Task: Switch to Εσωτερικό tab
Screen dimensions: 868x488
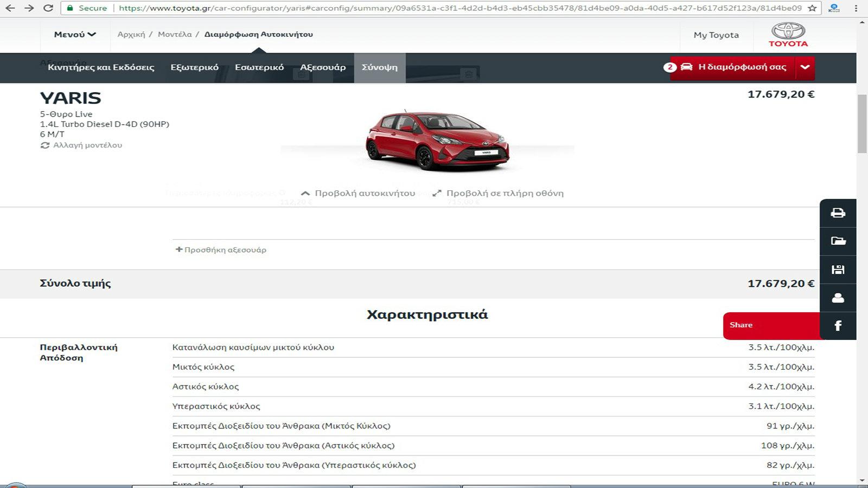Action: [x=259, y=67]
